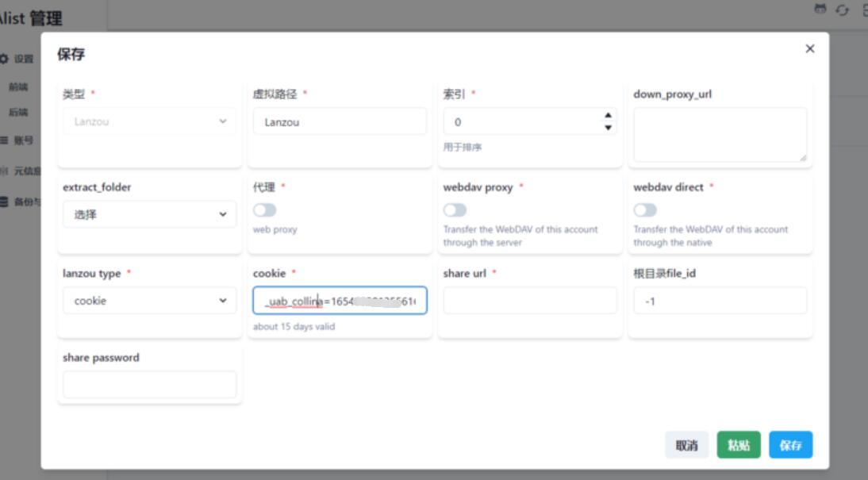This screenshot has width=868, height=480.
Task: Click the GitHub cat icon in header
Action: pos(820,9)
